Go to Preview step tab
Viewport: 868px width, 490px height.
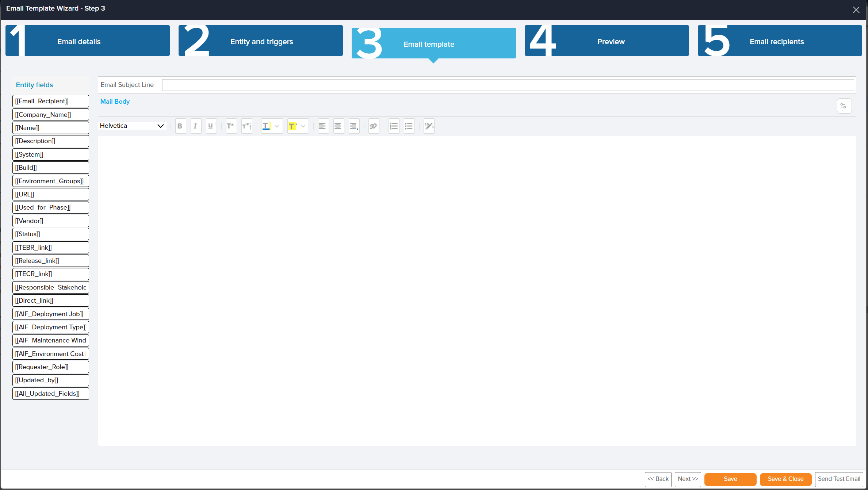607,41
